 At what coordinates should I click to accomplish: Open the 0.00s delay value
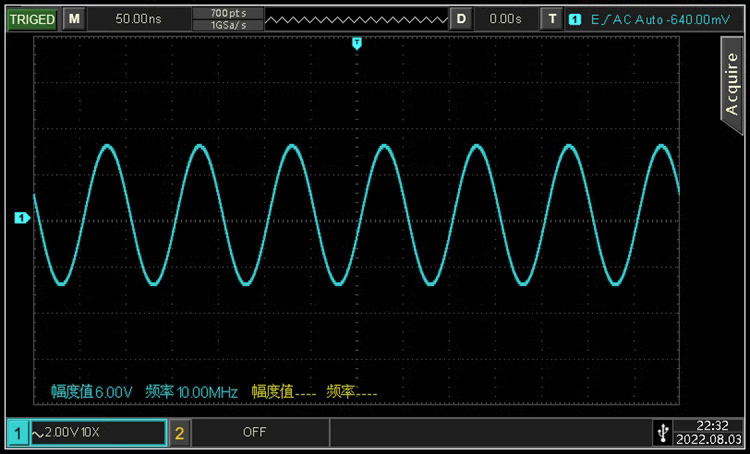(x=505, y=19)
